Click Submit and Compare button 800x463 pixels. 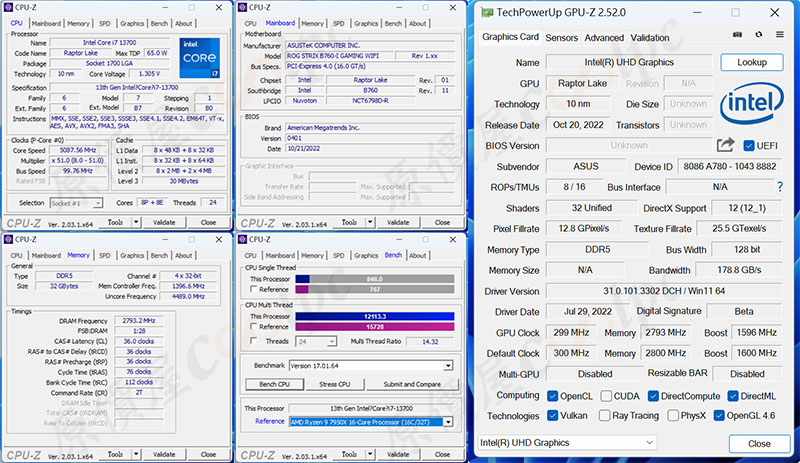coord(412,384)
